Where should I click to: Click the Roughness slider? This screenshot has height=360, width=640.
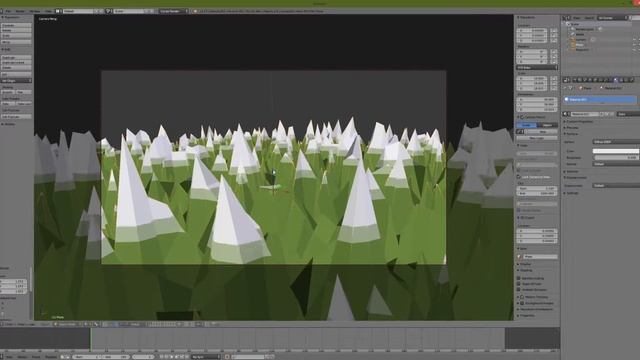616,157
